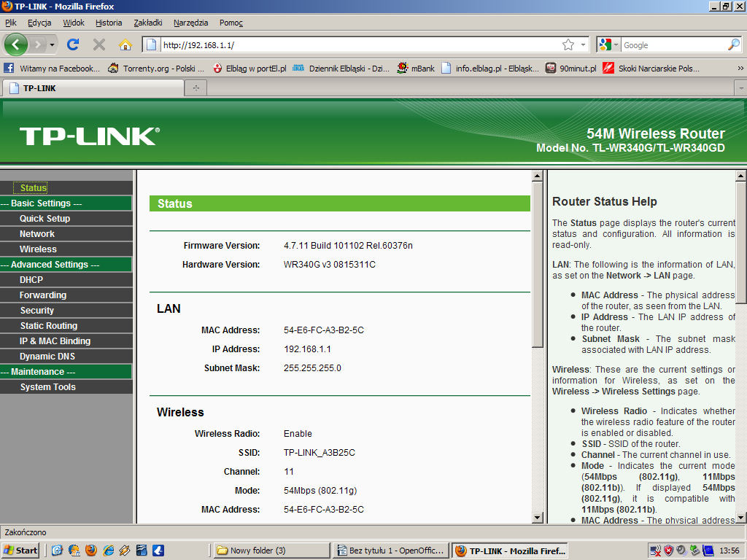Image resolution: width=747 pixels, height=560 pixels.
Task: Open the Edycja menu
Action: [x=39, y=23]
